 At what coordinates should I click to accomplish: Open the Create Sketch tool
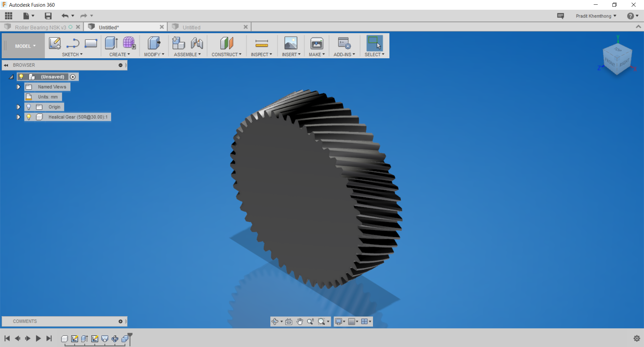pyautogui.click(x=55, y=44)
